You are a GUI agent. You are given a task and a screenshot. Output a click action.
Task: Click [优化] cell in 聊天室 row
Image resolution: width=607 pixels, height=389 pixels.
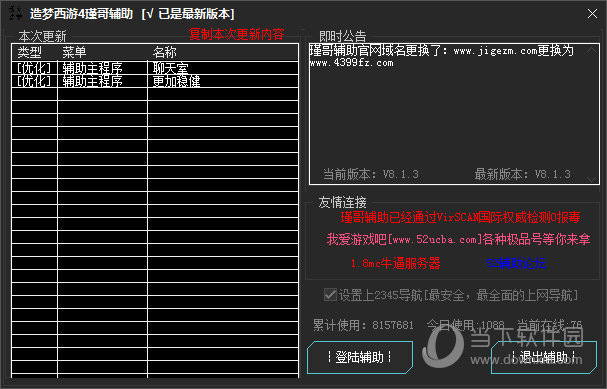coord(34,68)
